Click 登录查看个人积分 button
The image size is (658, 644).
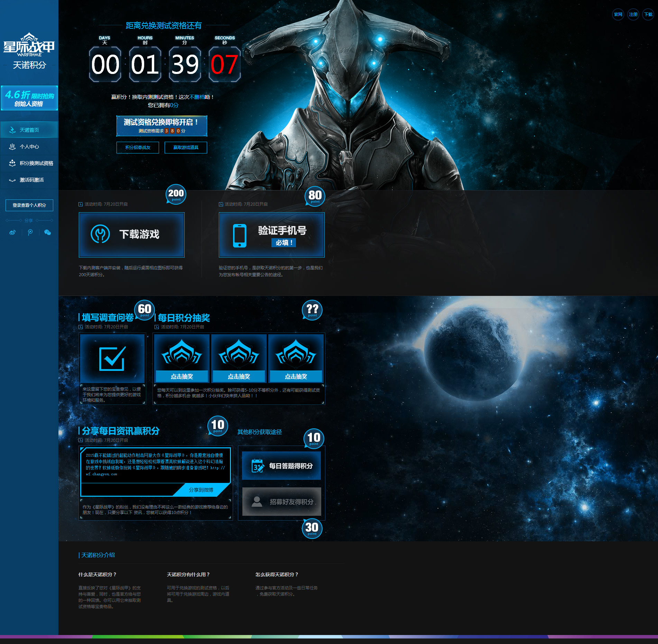[x=29, y=205]
